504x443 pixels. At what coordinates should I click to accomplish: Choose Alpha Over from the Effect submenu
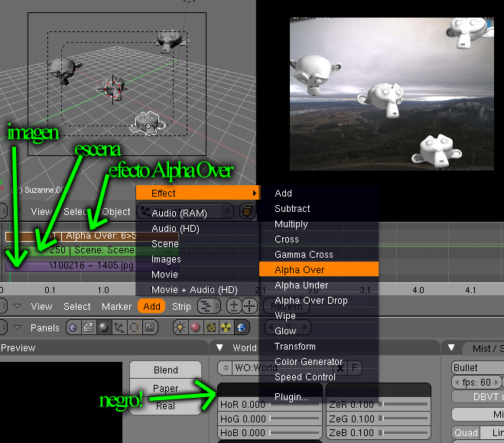tap(318, 269)
